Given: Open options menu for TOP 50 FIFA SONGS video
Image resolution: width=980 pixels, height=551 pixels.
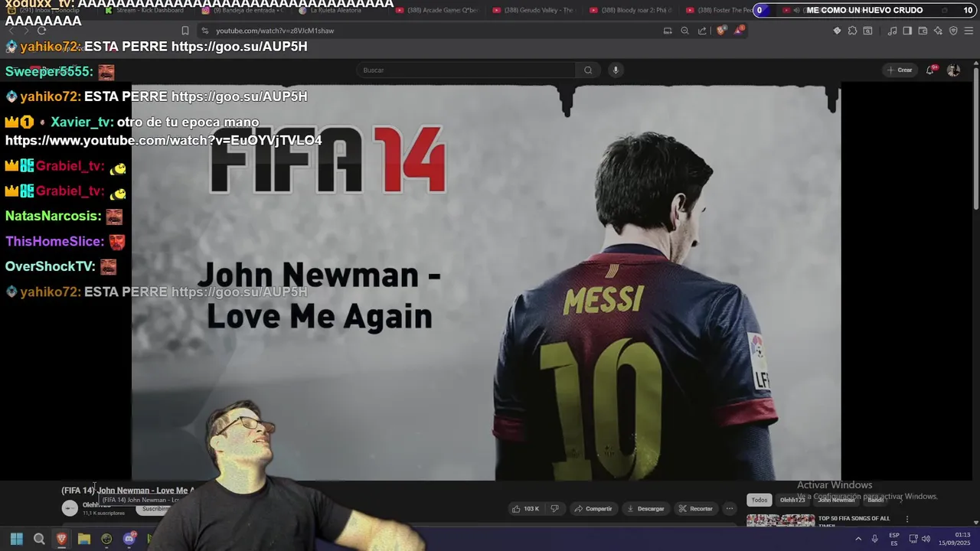Looking at the screenshot, I should pos(907,519).
